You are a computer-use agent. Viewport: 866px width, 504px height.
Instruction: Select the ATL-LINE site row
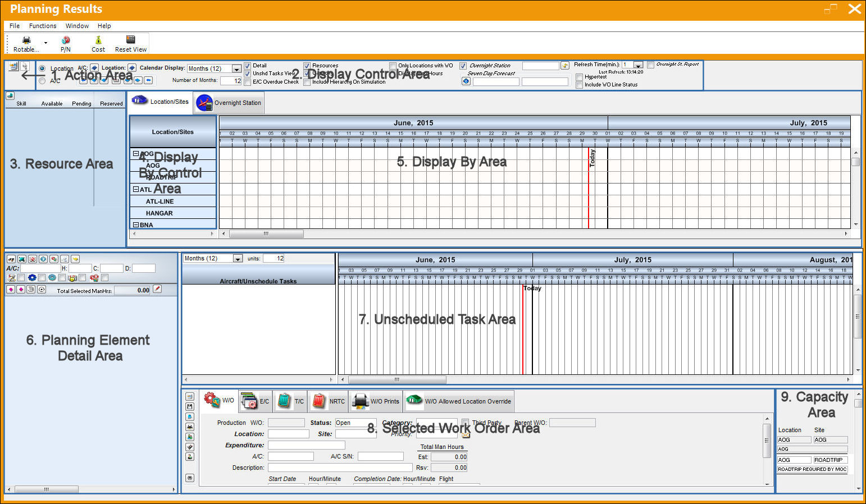point(173,201)
